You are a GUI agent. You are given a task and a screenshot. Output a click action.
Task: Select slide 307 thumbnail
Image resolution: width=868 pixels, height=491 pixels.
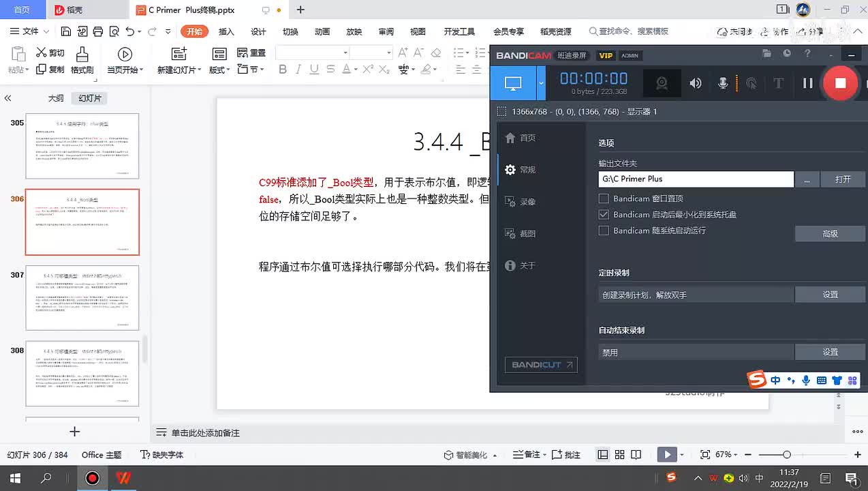82,297
